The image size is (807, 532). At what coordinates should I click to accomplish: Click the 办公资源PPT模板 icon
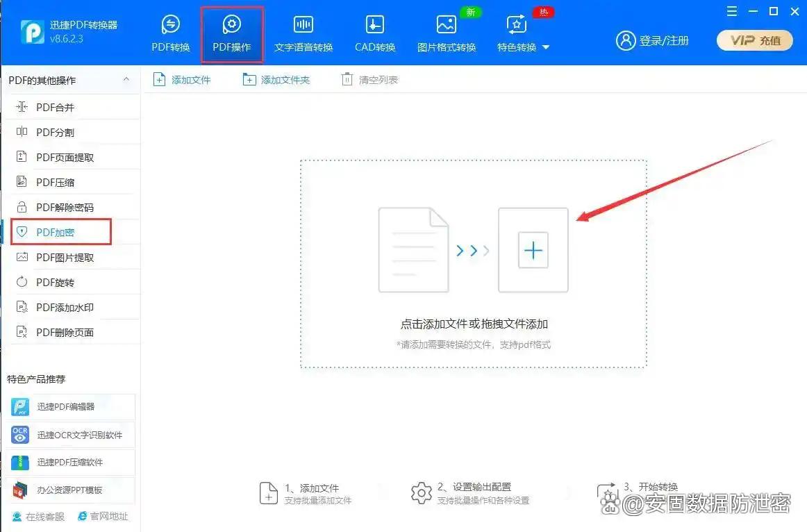point(20,490)
